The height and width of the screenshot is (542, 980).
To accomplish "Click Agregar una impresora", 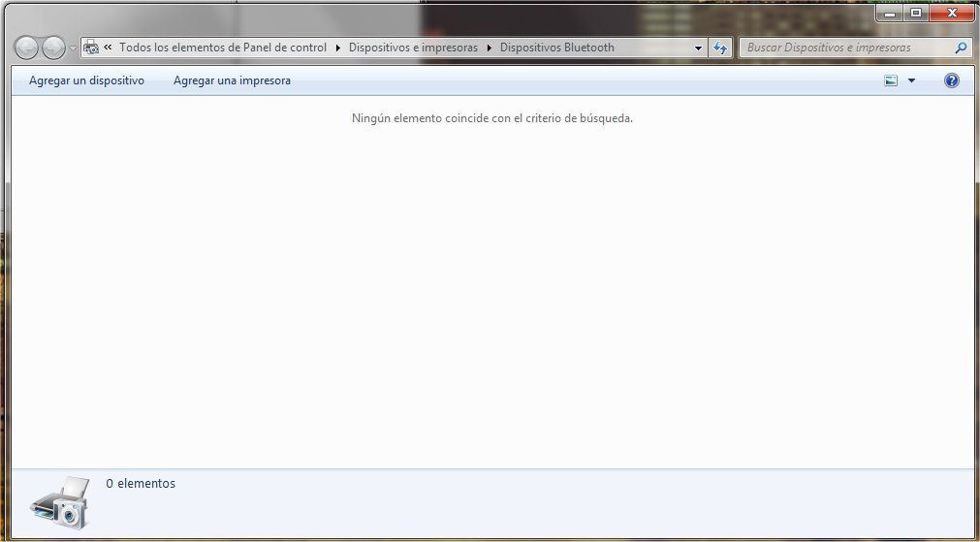I will tap(232, 80).
